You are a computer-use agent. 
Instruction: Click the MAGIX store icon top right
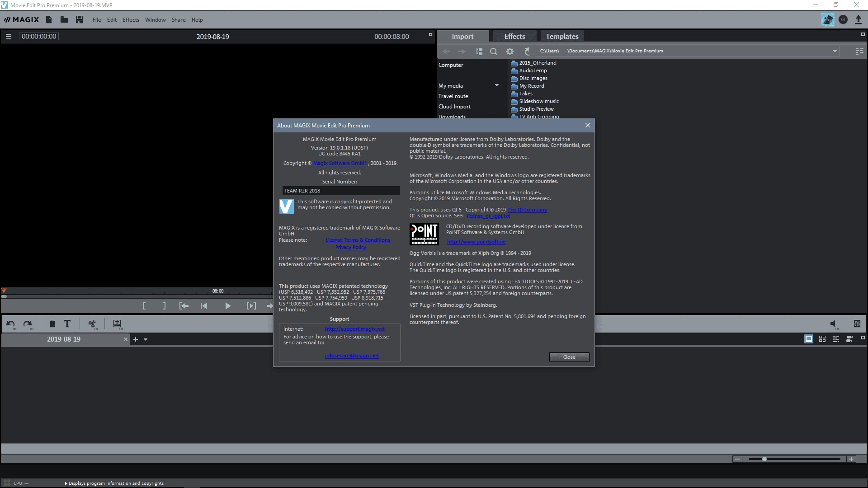coord(828,19)
